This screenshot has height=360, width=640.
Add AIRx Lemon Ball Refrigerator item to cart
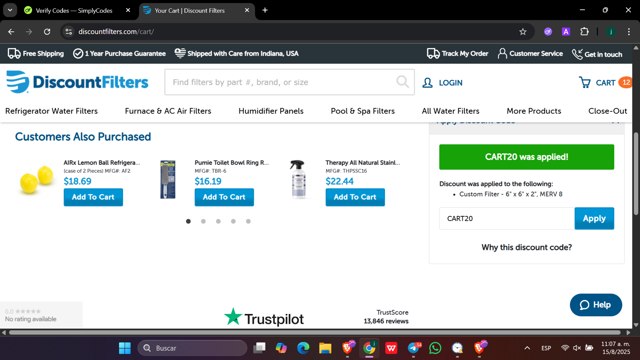[x=93, y=197]
